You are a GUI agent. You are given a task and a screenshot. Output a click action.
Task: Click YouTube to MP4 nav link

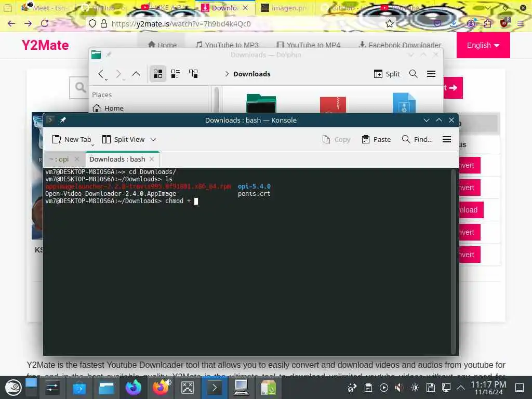tap(309, 45)
